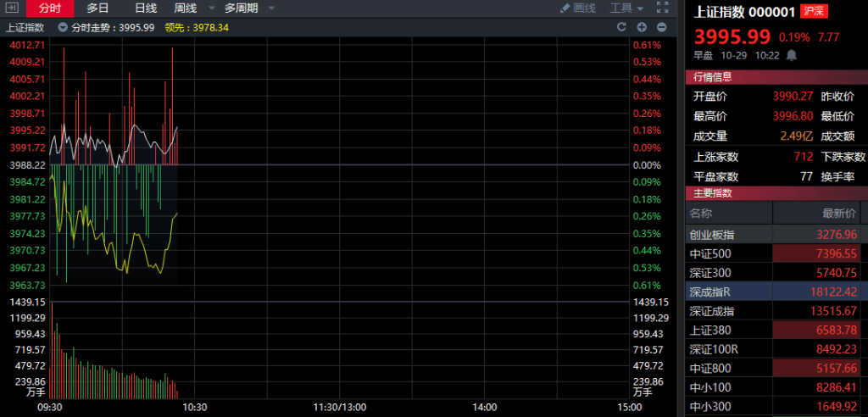
Task: Expand the 多周期 multi-period dropdown
Action: point(249,8)
